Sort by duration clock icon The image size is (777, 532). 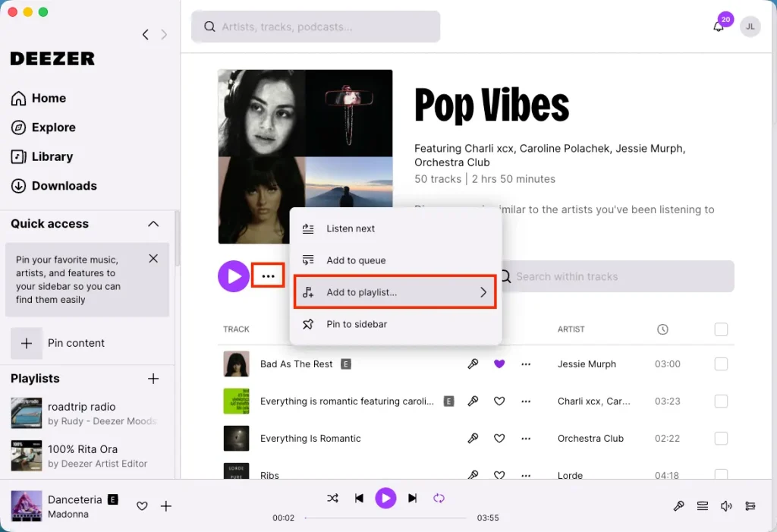click(662, 329)
